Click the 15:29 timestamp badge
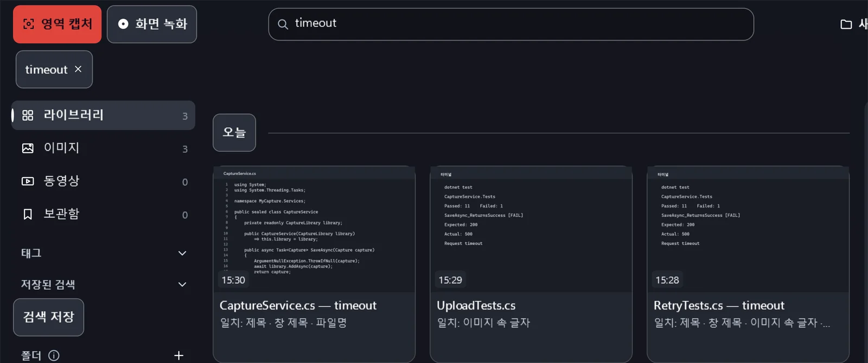Screen dimensions: 868x363 pos(450,280)
